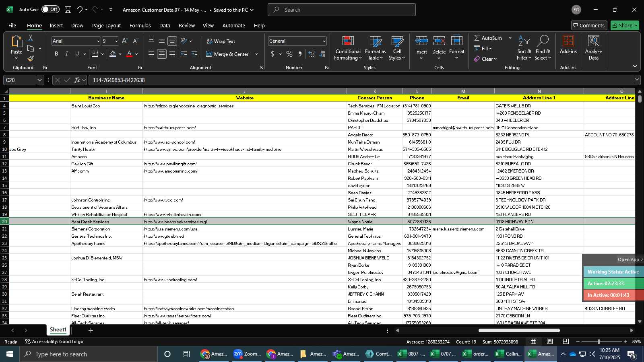Increase font size with larger A icon

pyautogui.click(x=125, y=41)
